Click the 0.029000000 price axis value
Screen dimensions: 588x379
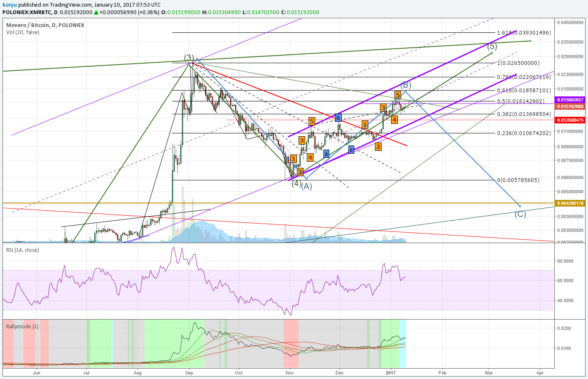571,57
